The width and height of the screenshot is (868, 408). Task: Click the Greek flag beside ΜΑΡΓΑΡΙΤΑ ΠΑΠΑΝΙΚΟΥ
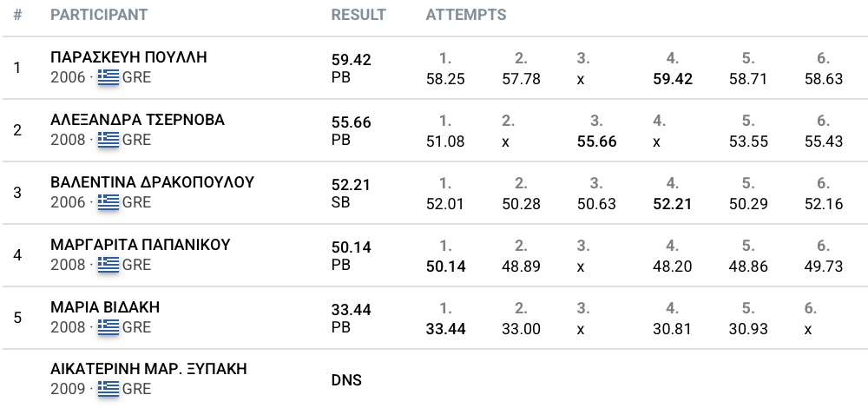(108, 265)
